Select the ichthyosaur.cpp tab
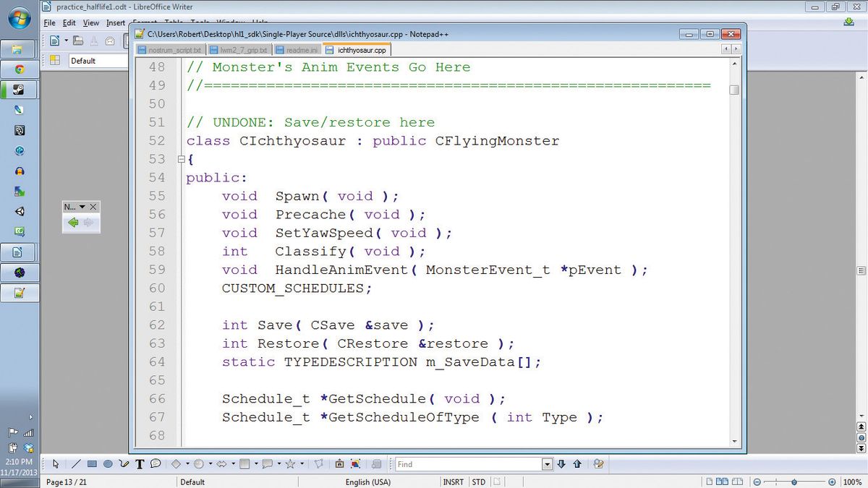Screen dimensions: 868x488 point(357,50)
